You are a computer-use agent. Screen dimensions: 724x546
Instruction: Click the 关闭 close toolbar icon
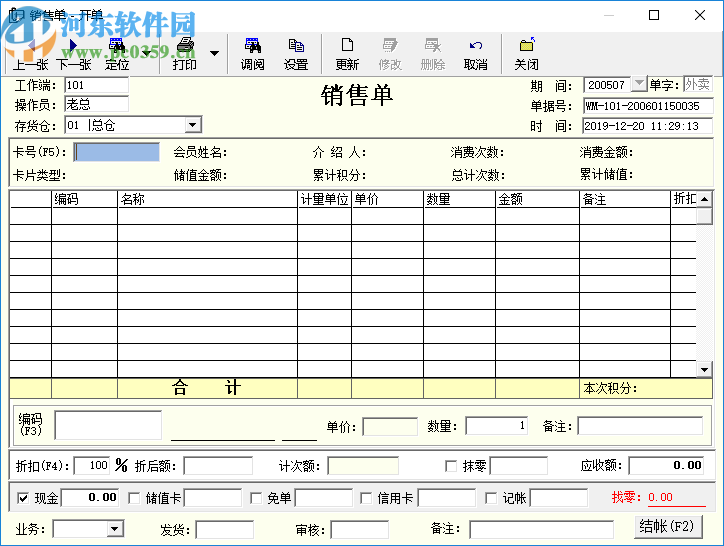[x=526, y=54]
